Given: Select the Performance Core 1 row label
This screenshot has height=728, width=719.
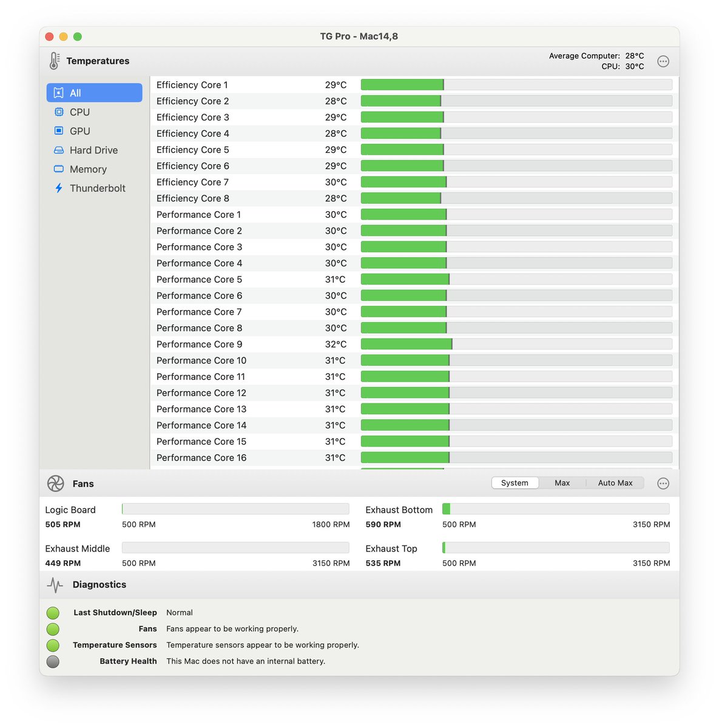Looking at the screenshot, I should (199, 215).
